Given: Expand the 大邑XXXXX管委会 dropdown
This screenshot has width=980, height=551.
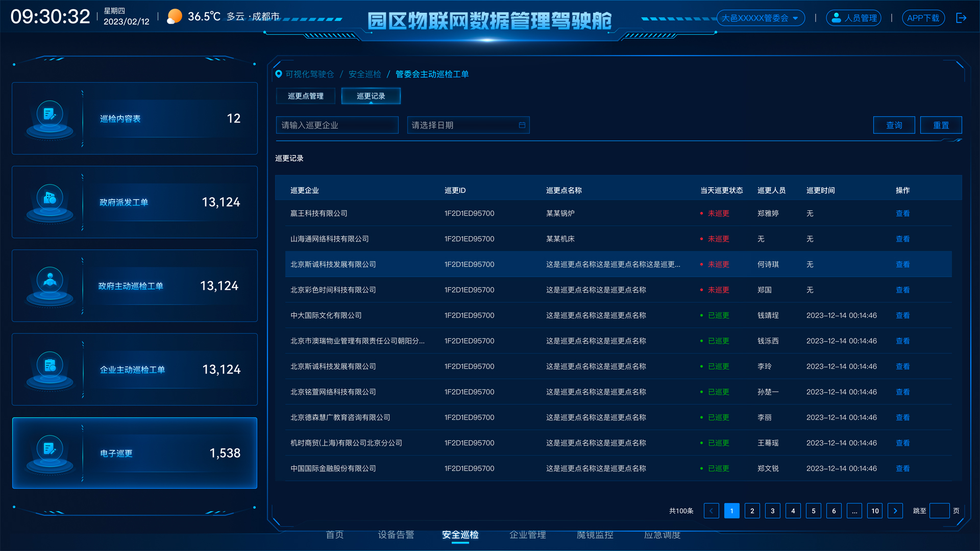Looking at the screenshot, I should [x=761, y=18].
